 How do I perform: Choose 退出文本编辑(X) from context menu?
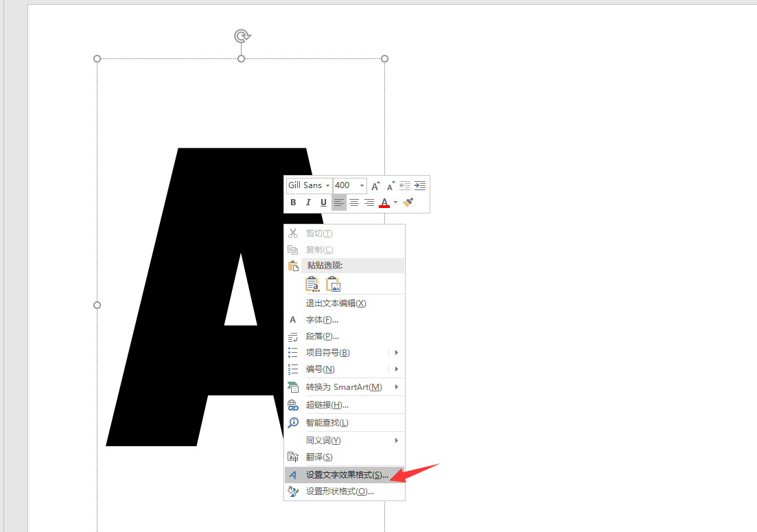tap(345, 303)
